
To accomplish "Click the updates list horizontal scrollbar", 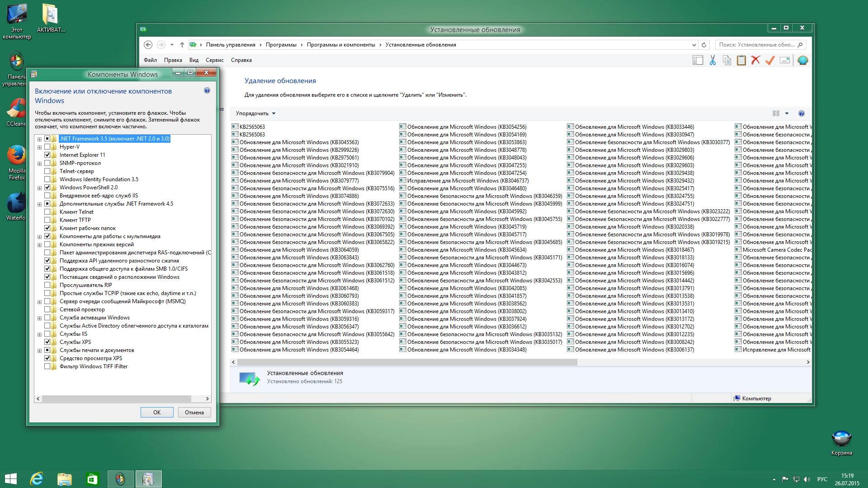I will tap(407, 362).
